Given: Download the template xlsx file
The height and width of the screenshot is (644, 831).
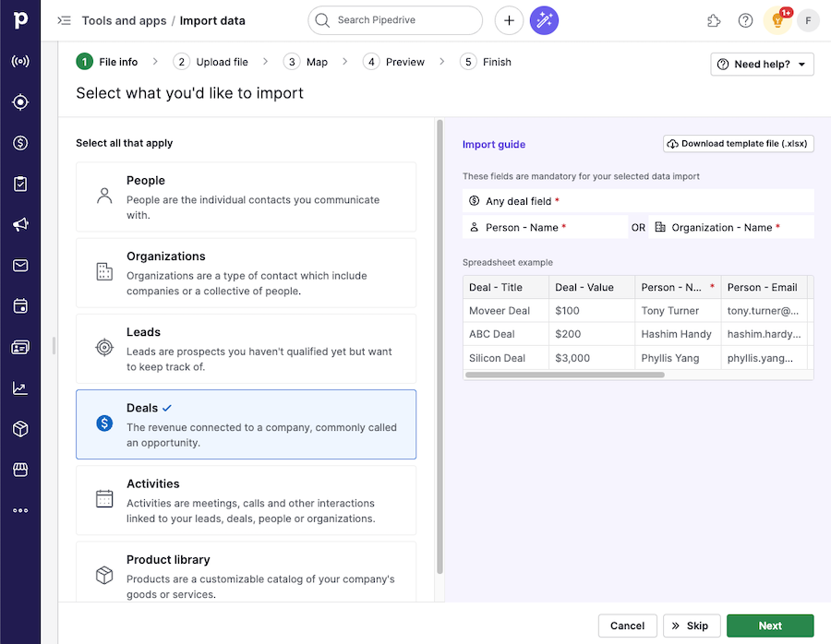Looking at the screenshot, I should coord(739,144).
